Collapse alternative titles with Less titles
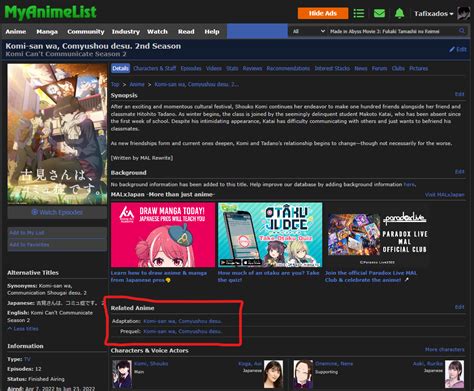Image resolution: width=474 pixels, height=391 pixels. coord(23,329)
